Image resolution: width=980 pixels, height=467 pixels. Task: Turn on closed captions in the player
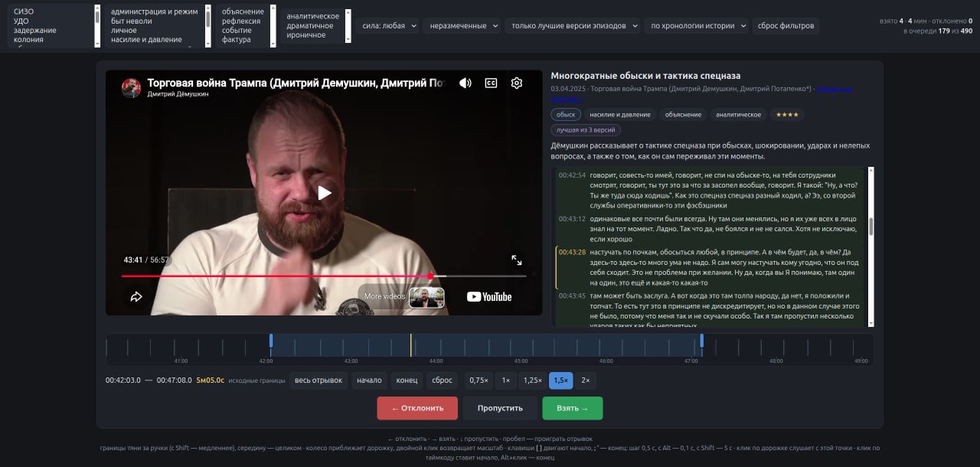491,83
